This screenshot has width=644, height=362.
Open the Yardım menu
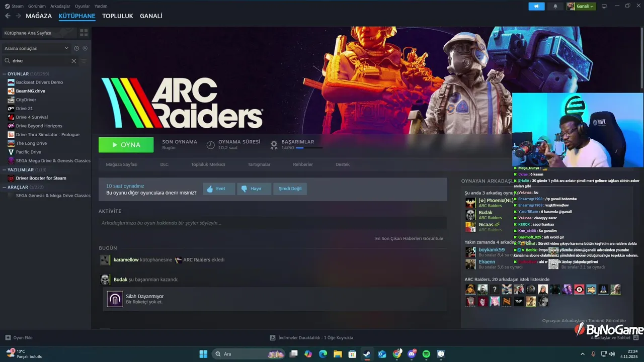point(101,6)
